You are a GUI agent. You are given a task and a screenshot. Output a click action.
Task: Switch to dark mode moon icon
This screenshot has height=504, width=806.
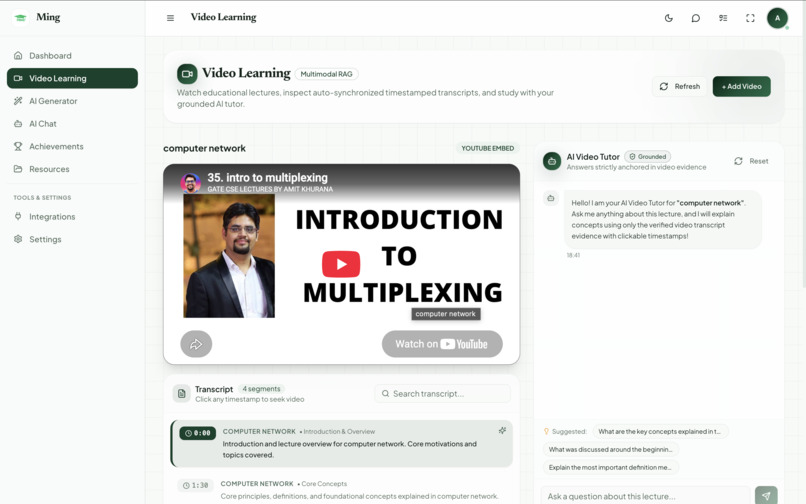click(x=668, y=18)
